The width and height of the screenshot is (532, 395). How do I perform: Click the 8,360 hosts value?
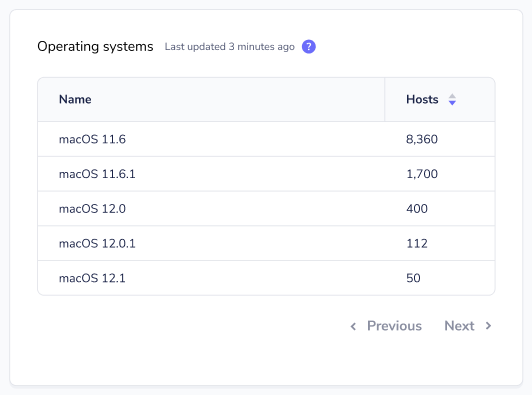point(422,139)
